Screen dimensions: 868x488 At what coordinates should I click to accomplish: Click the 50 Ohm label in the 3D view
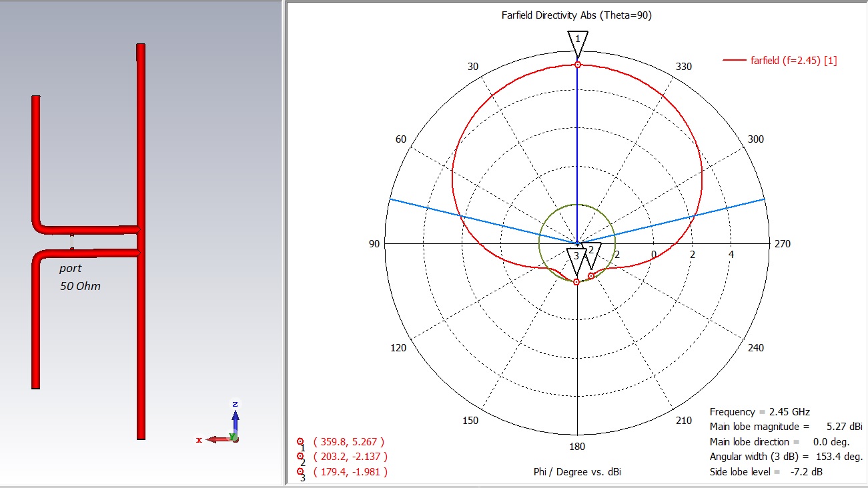80,286
